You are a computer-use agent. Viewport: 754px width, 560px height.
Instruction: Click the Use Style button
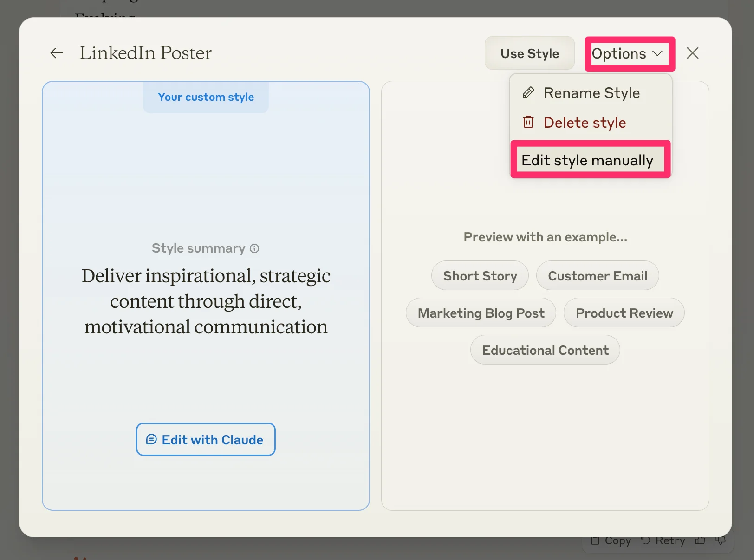click(530, 53)
